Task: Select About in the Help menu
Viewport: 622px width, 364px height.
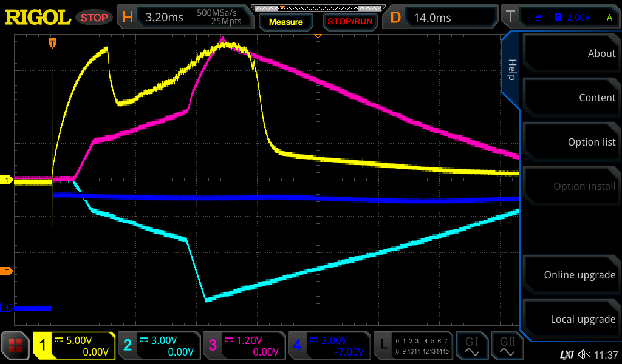Action: [571, 53]
